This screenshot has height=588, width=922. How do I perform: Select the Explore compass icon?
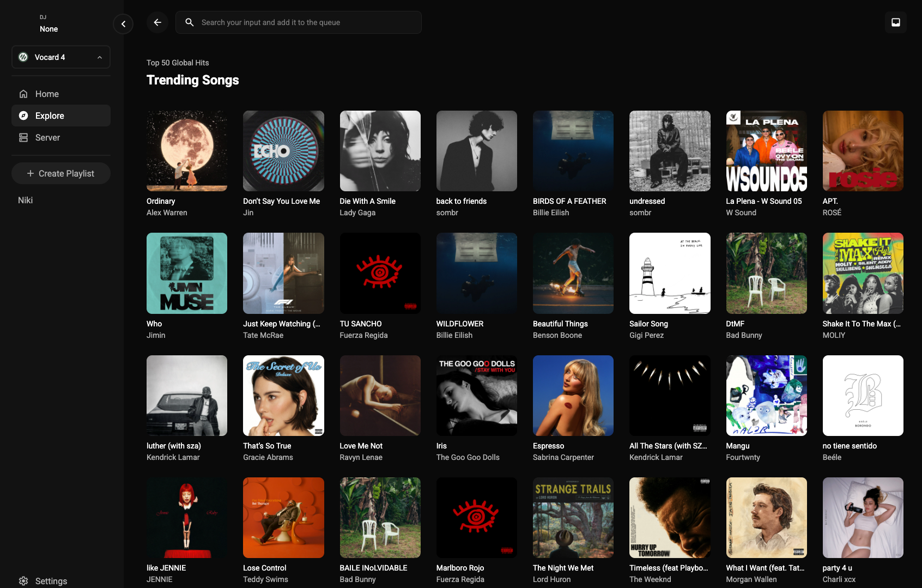(23, 116)
